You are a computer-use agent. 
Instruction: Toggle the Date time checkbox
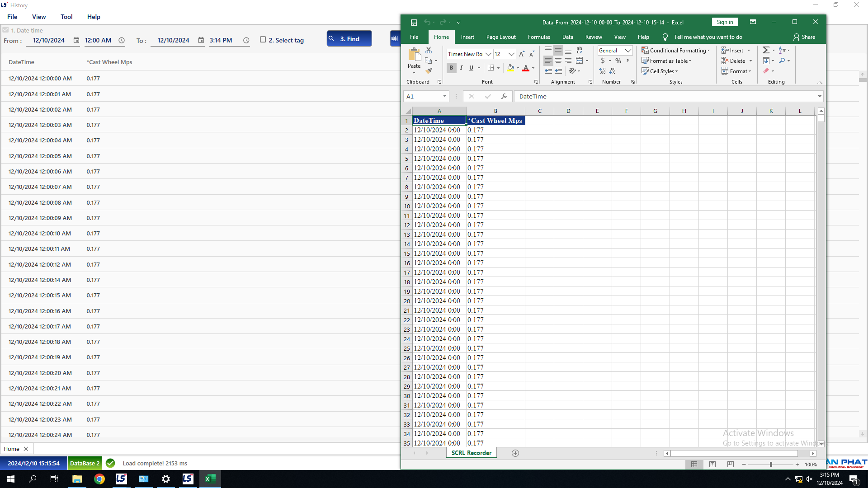5,30
